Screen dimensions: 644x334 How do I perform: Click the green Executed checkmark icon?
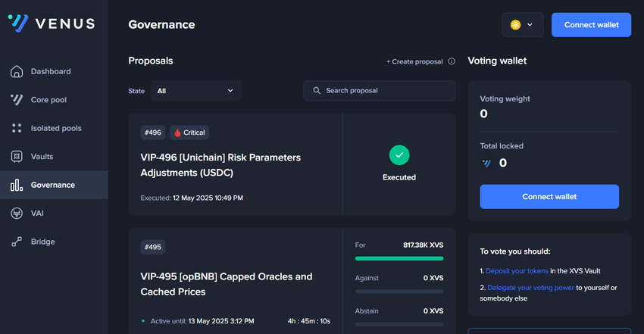(399, 155)
